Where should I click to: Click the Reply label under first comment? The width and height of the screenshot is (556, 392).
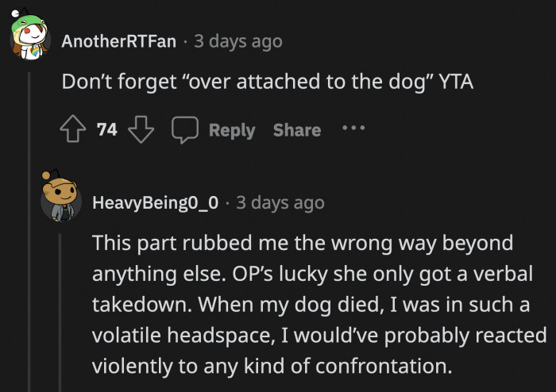232,130
